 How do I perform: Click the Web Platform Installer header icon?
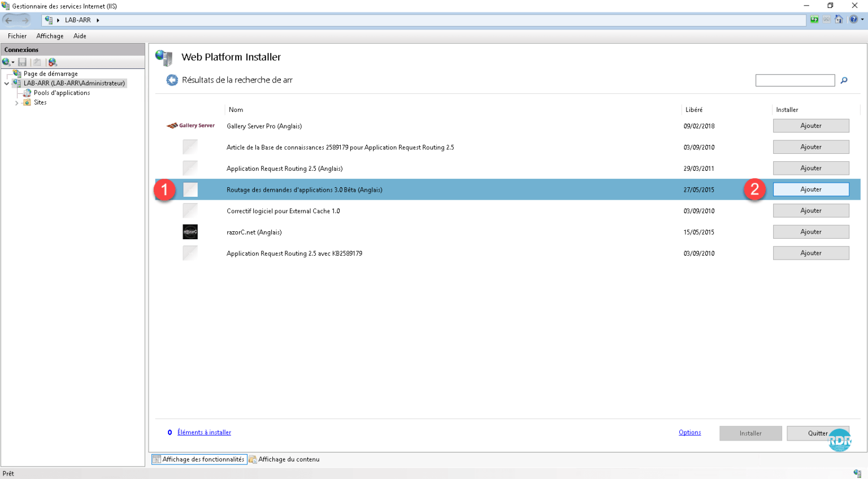point(164,58)
